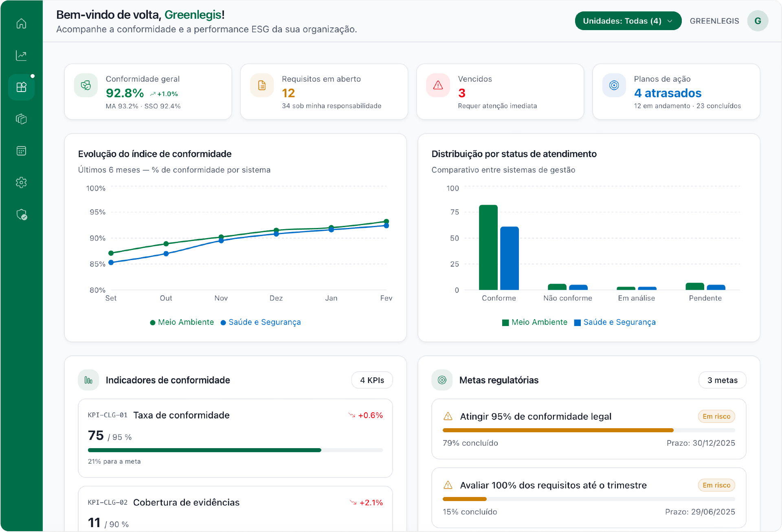Image resolution: width=782 pixels, height=532 pixels.
Task: Click the 3 metas badge
Action: coord(722,380)
